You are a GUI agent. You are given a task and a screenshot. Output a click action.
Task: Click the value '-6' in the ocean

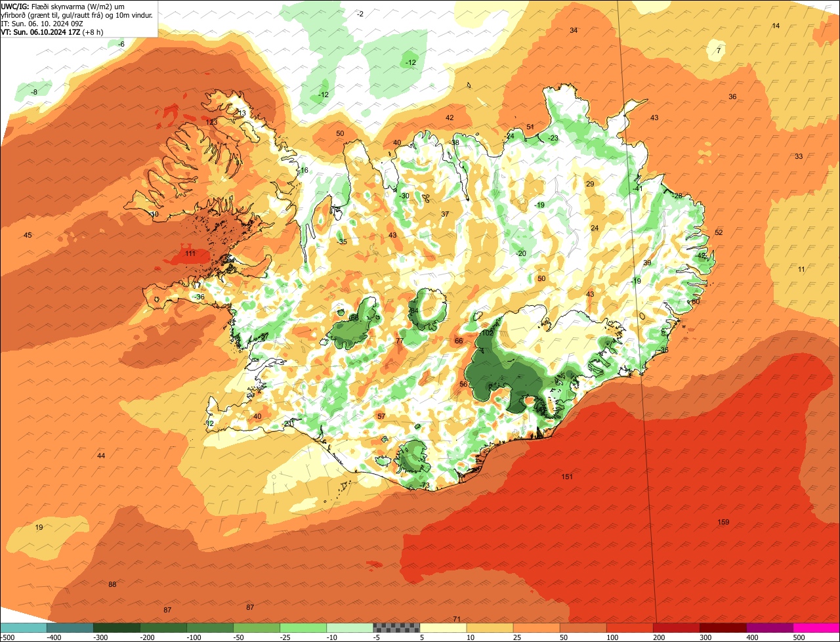click(x=121, y=44)
